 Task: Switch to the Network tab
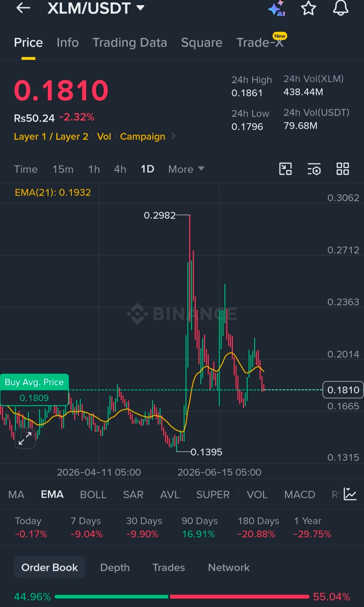[x=229, y=567]
